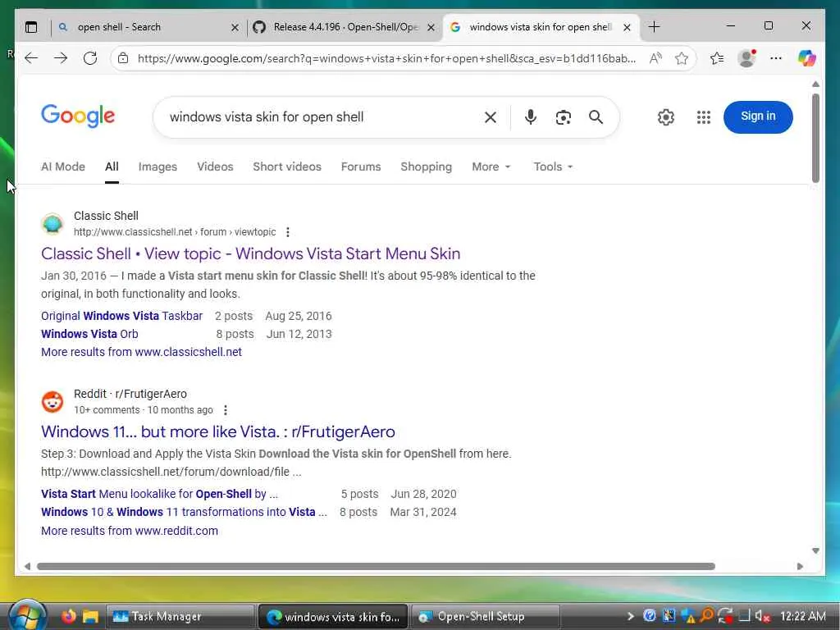Focus the Google search text box

322,117
